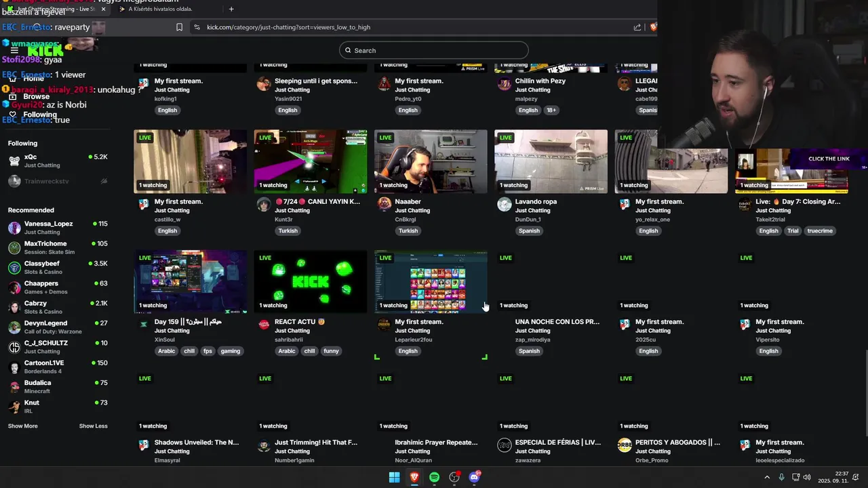Open a new browser tab
Screen dimensions: 868x488
point(231,9)
